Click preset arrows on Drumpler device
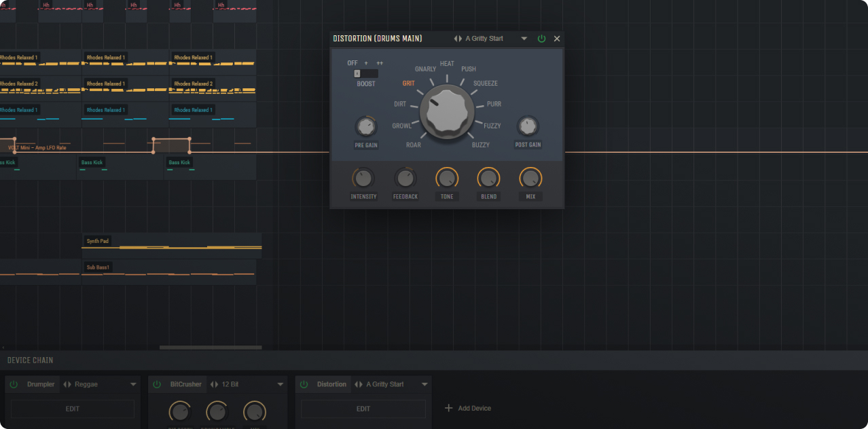The width and height of the screenshot is (868, 429). point(67,384)
